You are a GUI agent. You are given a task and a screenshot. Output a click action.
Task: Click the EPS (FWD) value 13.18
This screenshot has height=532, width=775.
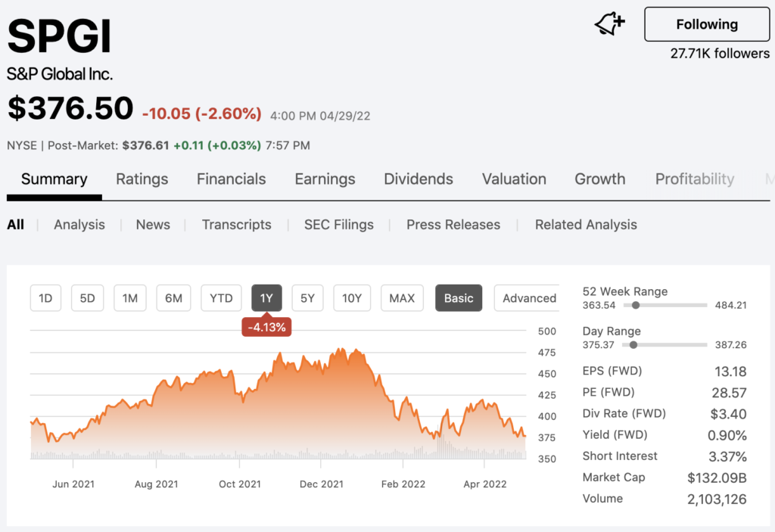click(730, 372)
